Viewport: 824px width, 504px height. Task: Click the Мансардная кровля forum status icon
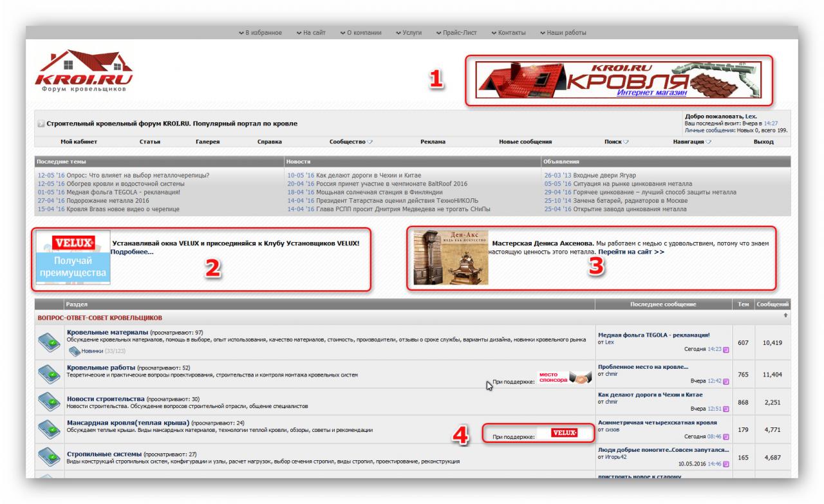[x=50, y=429]
